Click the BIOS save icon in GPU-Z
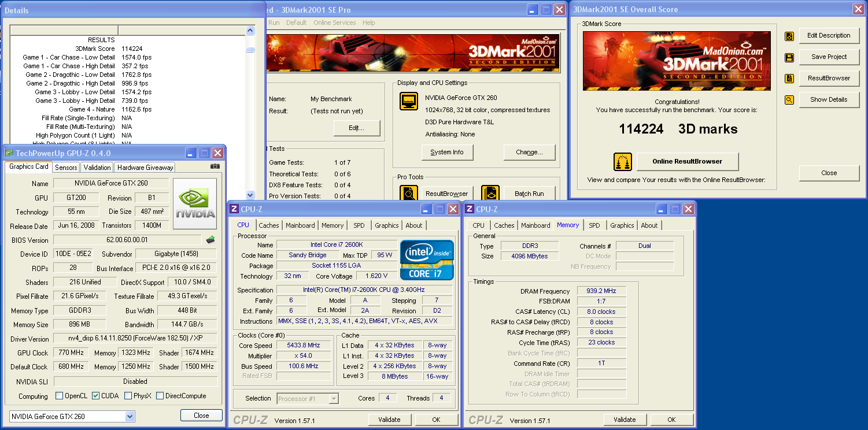868x430 pixels. (210, 240)
